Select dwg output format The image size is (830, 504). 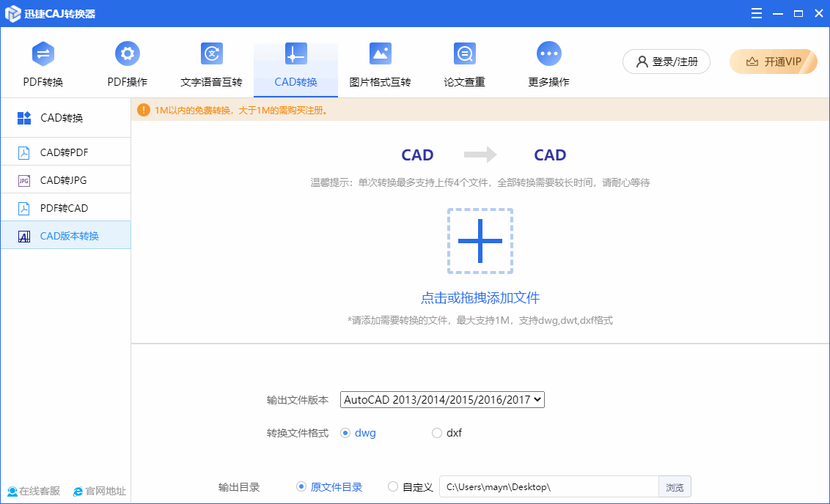click(x=345, y=433)
